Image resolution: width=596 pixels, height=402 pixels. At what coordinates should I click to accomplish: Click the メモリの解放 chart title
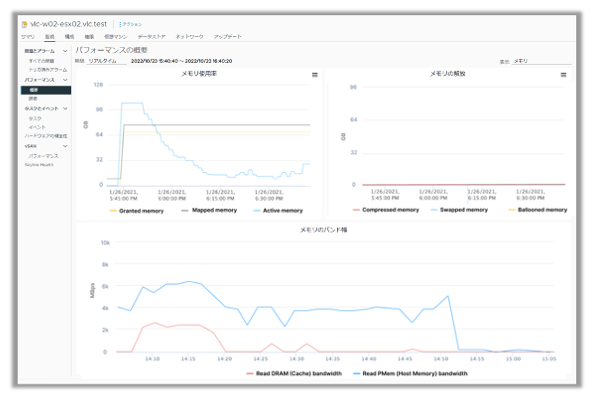(x=447, y=74)
